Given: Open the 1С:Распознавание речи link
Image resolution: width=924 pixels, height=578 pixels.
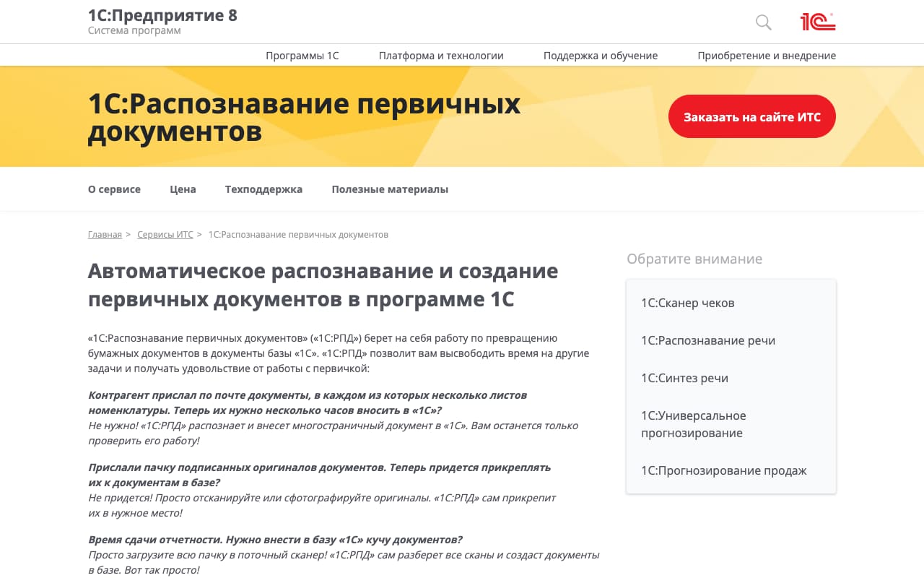Looking at the screenshot, I should pos(708,340).
